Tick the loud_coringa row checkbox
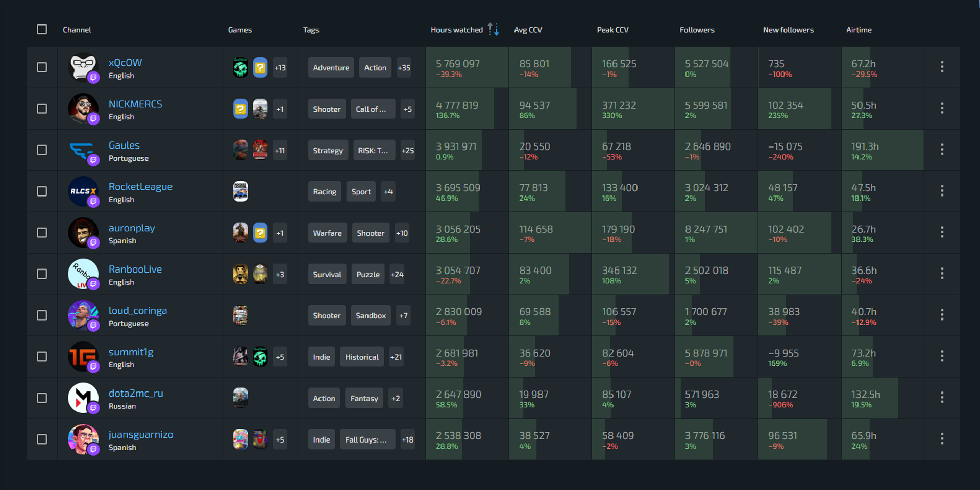Image resolution: width=980 pixels, height=490 pixels. click(42, 315)
